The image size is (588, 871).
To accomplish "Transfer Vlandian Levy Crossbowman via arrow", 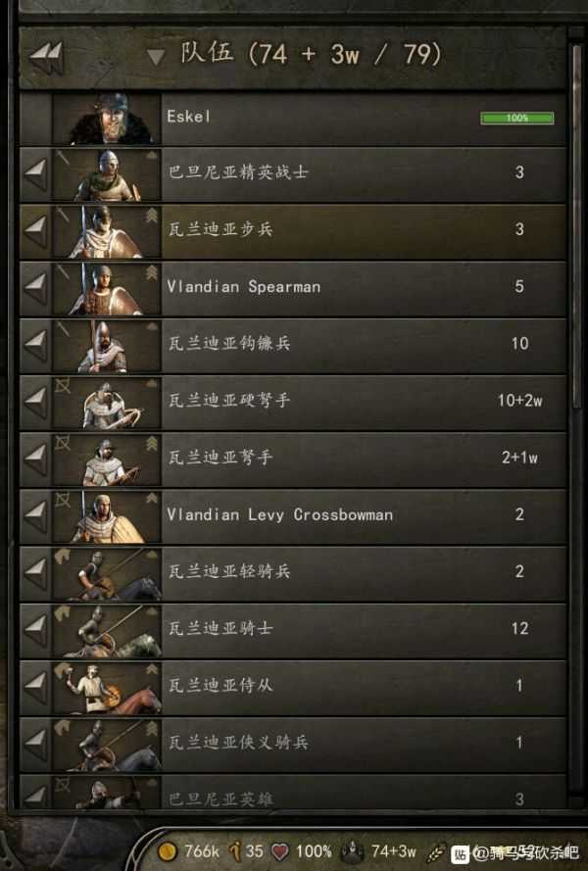I will point(35,516).
